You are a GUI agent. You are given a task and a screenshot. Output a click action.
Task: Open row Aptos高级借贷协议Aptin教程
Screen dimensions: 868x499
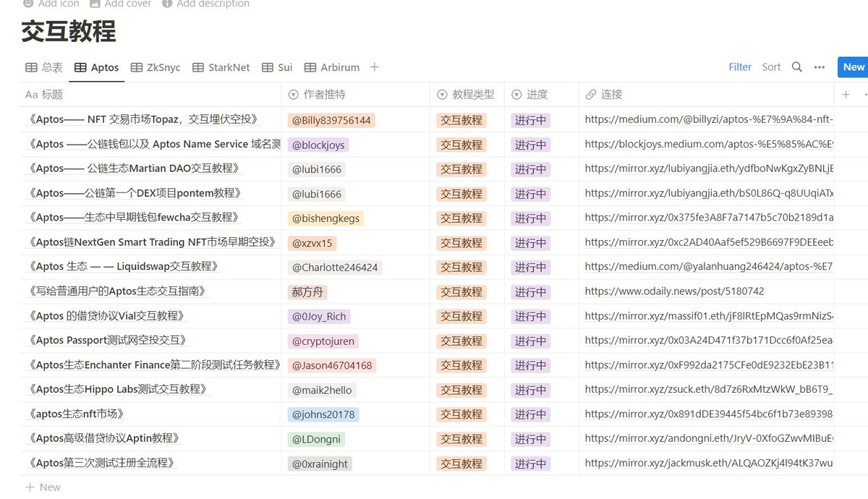103,438
